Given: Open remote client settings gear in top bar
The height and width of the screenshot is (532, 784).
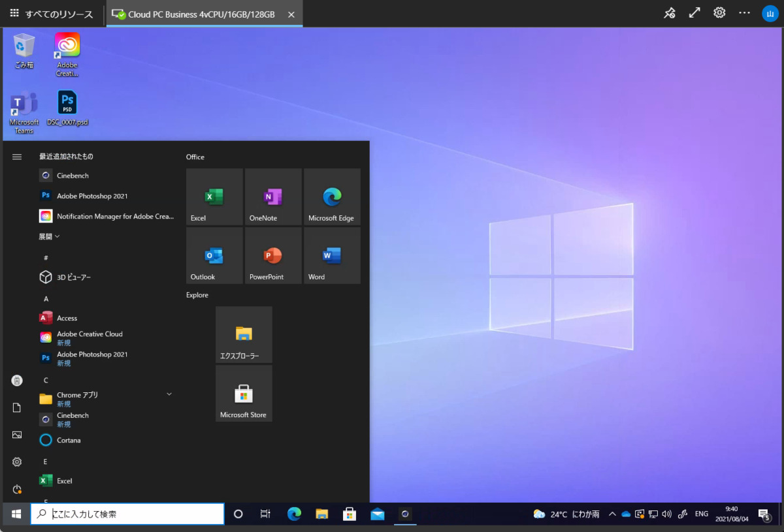Looking at the screenshot, I should point(719,13).
